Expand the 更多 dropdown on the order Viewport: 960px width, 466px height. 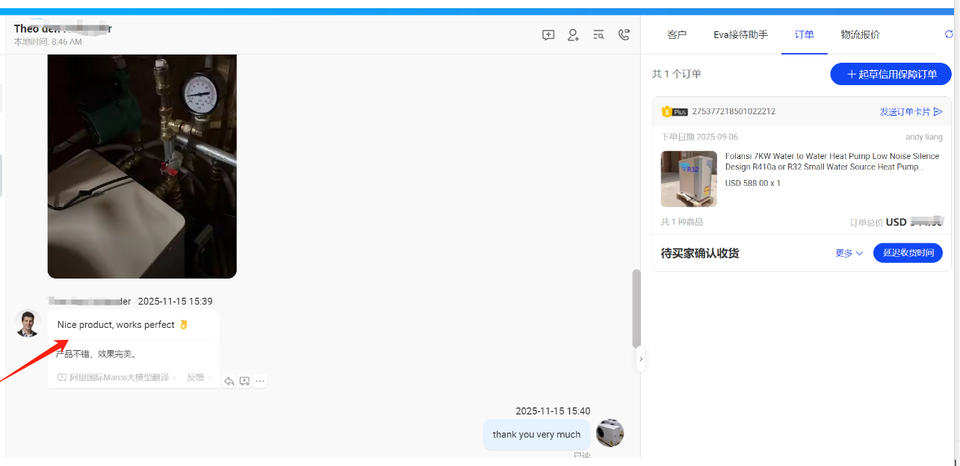[849, 253]
